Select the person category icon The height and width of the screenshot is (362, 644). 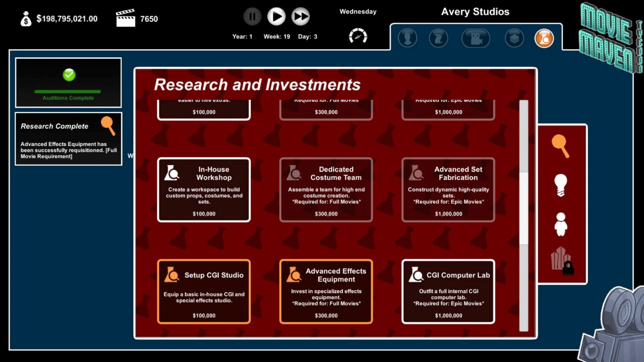coord(560,224)
